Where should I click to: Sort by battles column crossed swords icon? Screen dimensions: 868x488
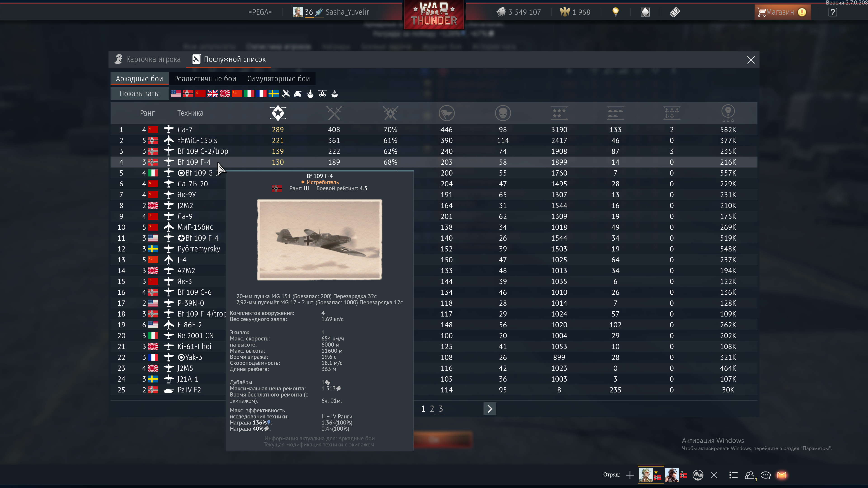click(x=334, y=113)
